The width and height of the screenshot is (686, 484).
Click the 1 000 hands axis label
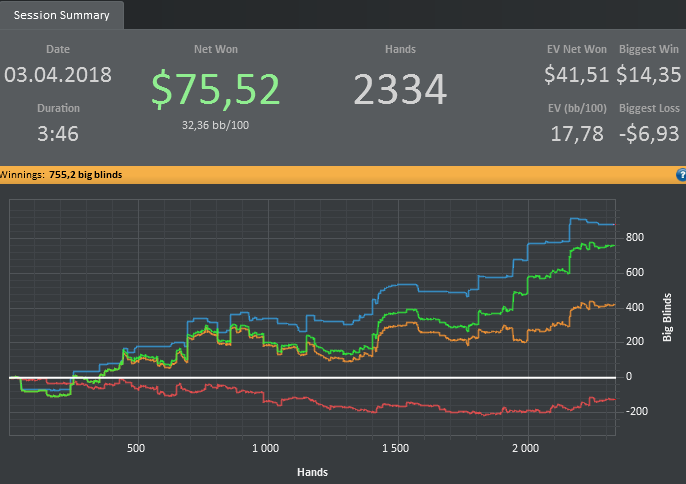(x=265, y=448)
